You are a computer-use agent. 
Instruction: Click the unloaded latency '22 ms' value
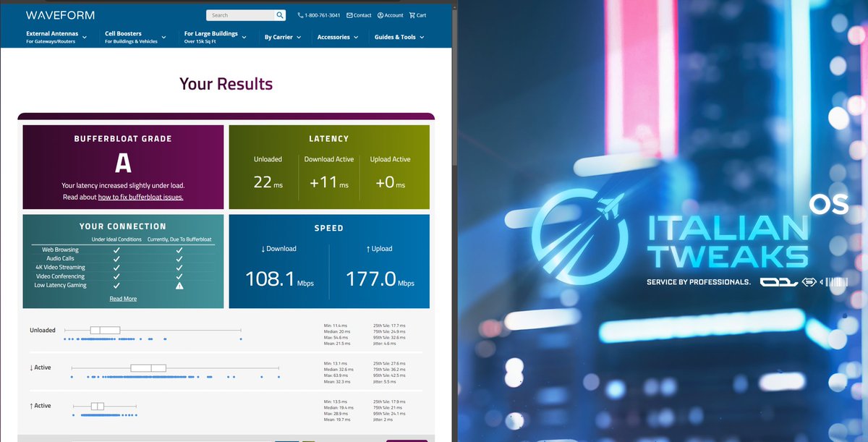tap(268, 183)
